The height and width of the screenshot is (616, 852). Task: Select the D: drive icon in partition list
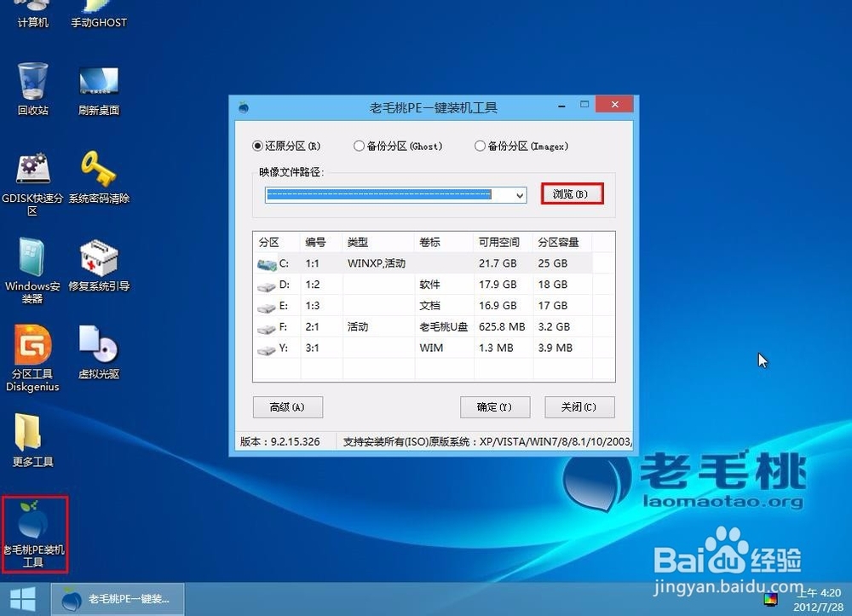pos(266,285)
